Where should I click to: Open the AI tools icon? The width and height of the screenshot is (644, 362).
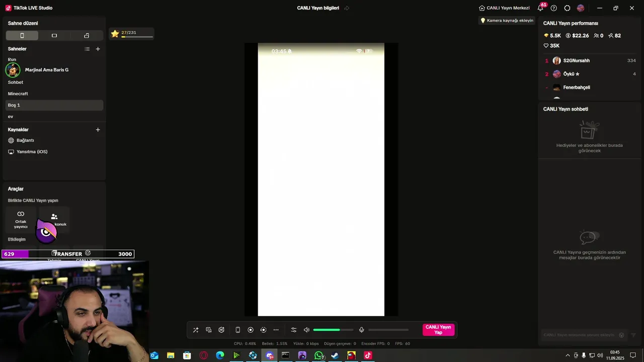(x=221, y=330)
